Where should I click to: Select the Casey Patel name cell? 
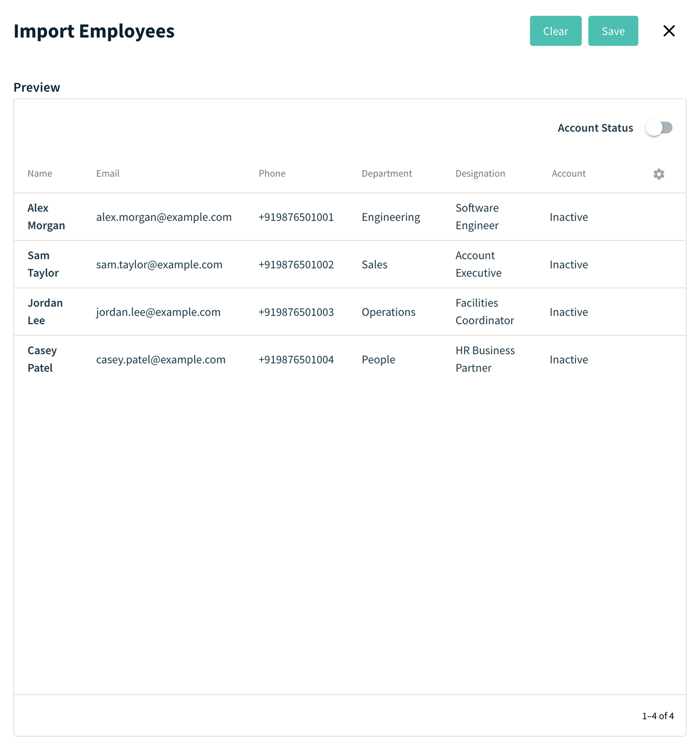pos(42,359)
